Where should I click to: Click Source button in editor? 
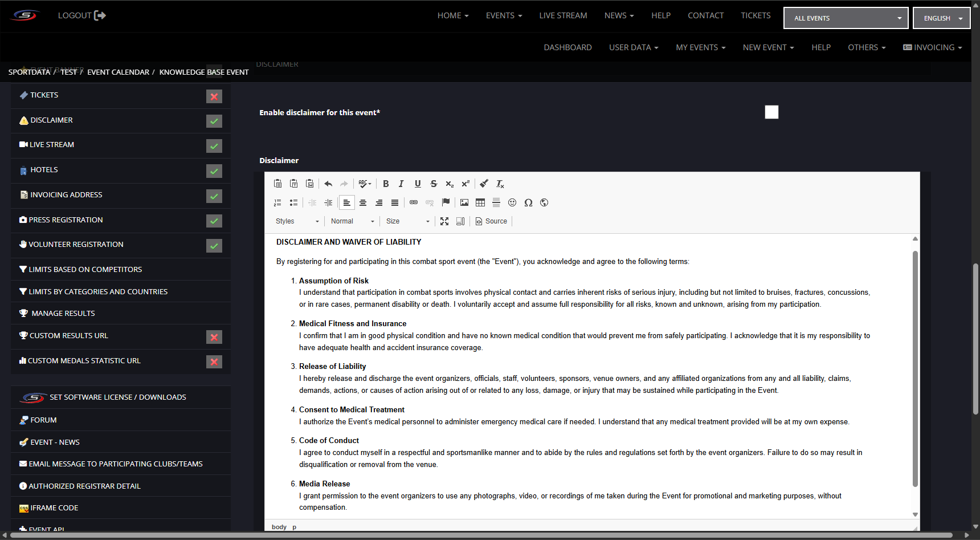491,221
